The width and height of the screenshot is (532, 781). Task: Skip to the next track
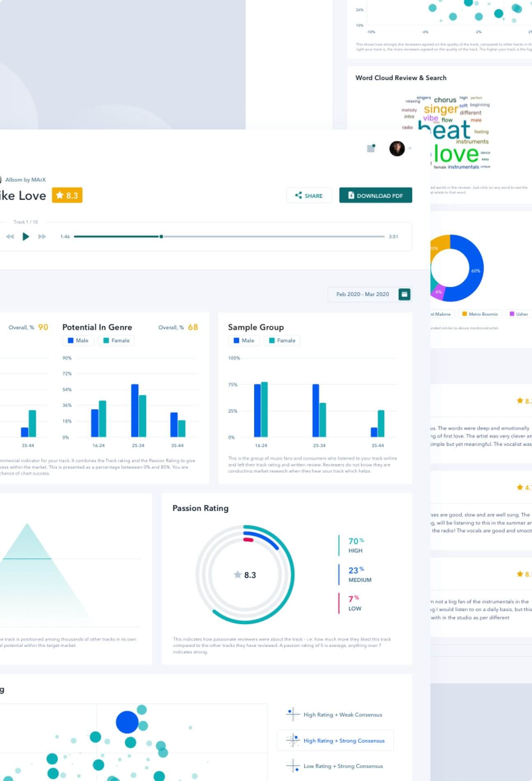click(42, 237)
